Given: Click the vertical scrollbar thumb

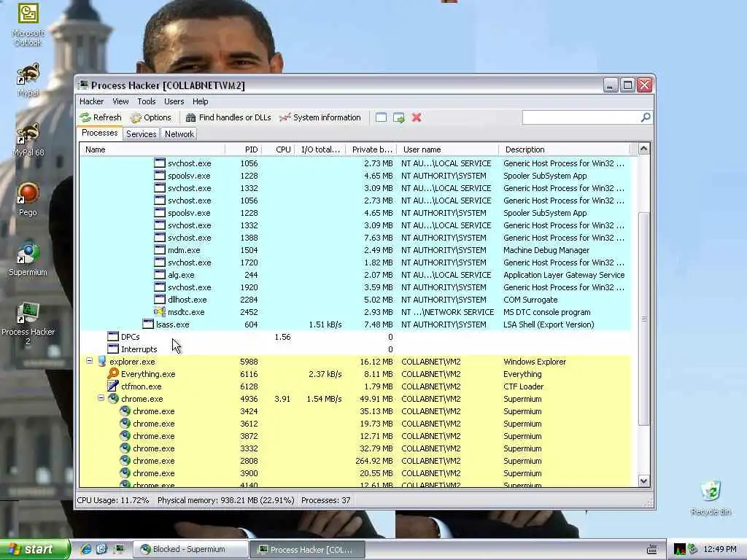Looking at the screenshot, I should click(x=643, y=319).
